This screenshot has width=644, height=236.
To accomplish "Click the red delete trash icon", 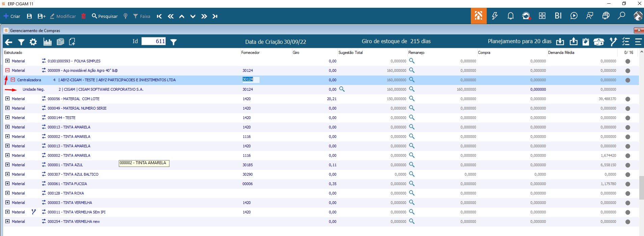I will [x=84, y=16].
